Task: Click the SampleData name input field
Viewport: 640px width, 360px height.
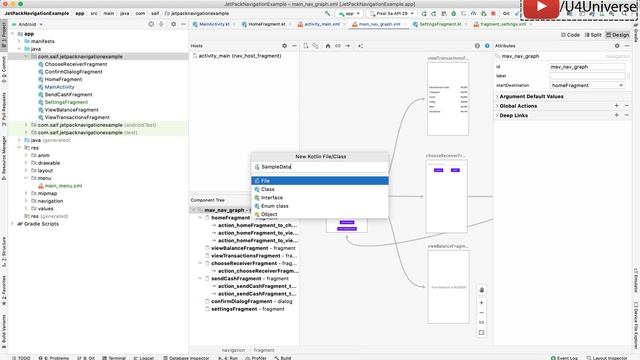Action: coord(320,167)
